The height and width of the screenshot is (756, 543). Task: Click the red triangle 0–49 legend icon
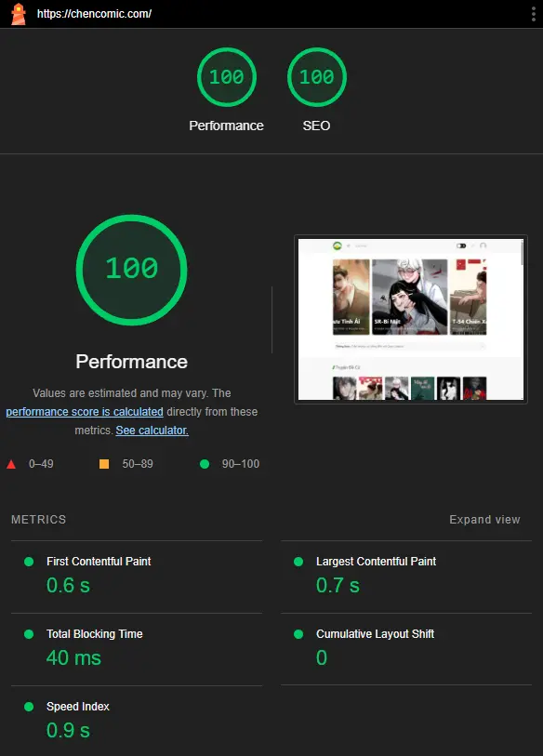pyautogui.click(x=11, y=464)
